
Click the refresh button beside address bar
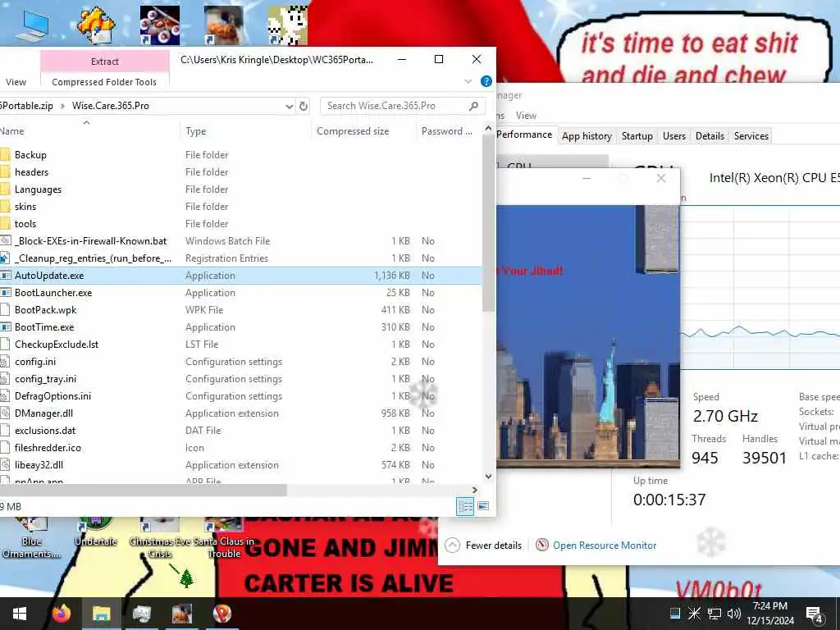[x=304, y=106]
